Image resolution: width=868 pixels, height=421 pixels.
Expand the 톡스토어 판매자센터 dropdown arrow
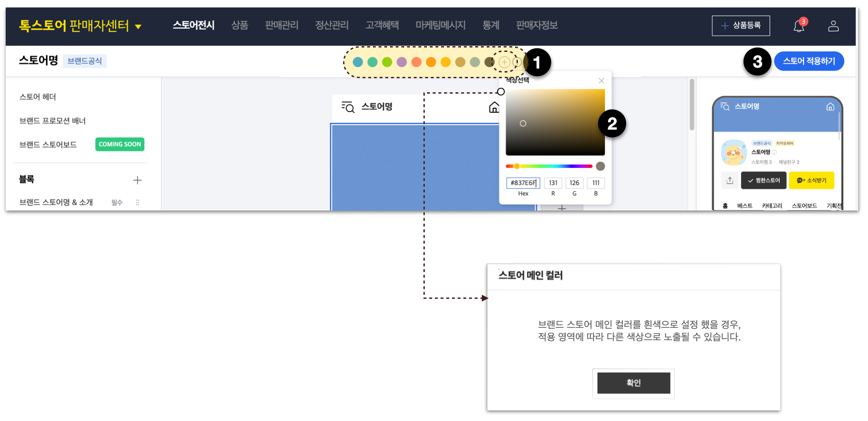point(138,27)
